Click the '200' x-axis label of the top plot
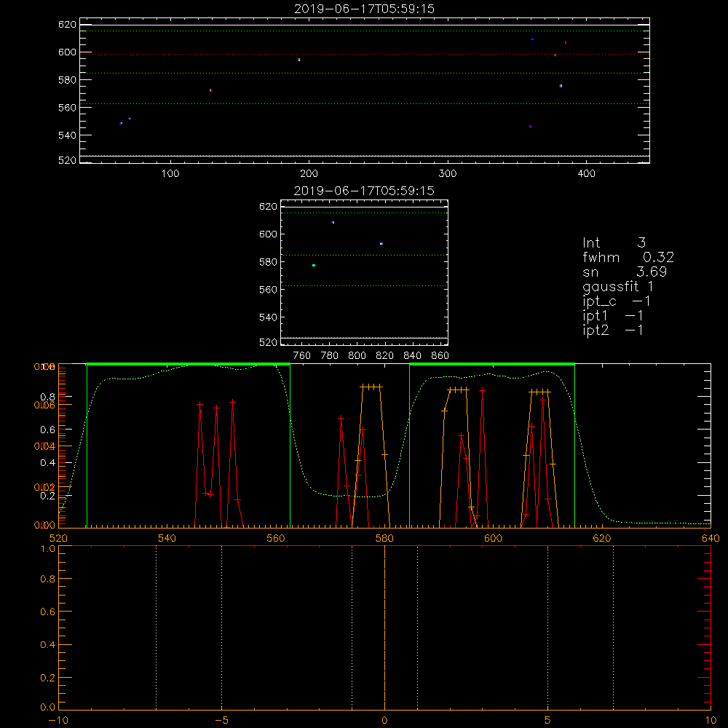Image resolution: width=728 pixels, height=728 pixels. click(x=309, y=174)
